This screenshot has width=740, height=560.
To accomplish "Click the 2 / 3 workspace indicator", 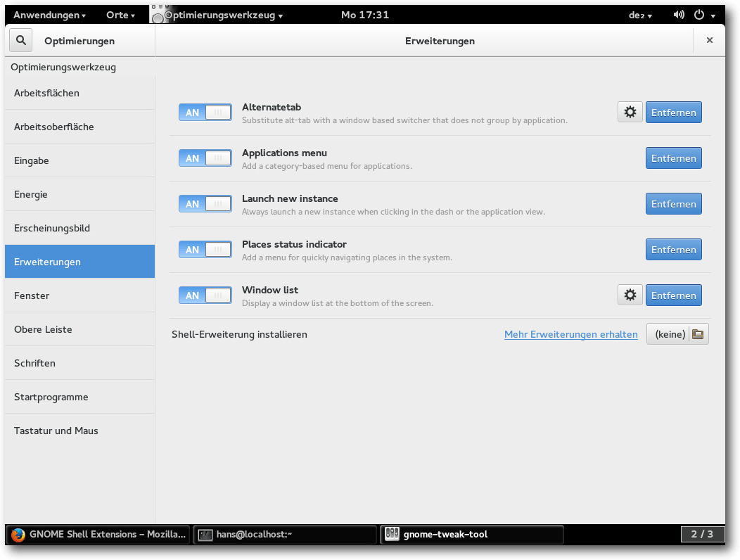I will pos(702,534).
